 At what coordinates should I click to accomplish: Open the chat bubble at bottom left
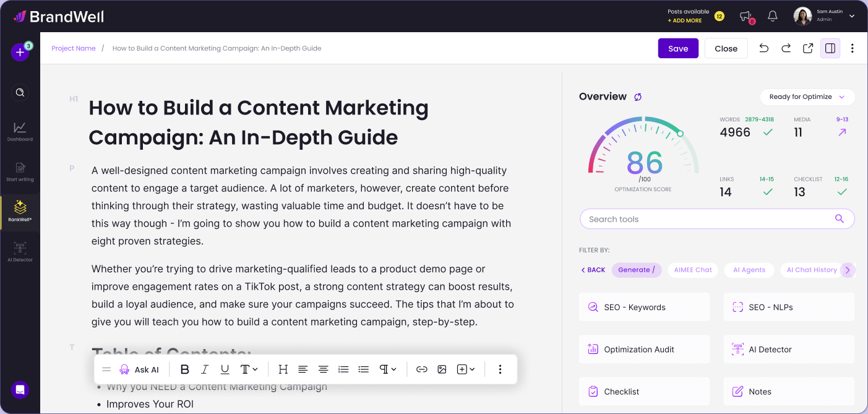click(x=20, y=390)
